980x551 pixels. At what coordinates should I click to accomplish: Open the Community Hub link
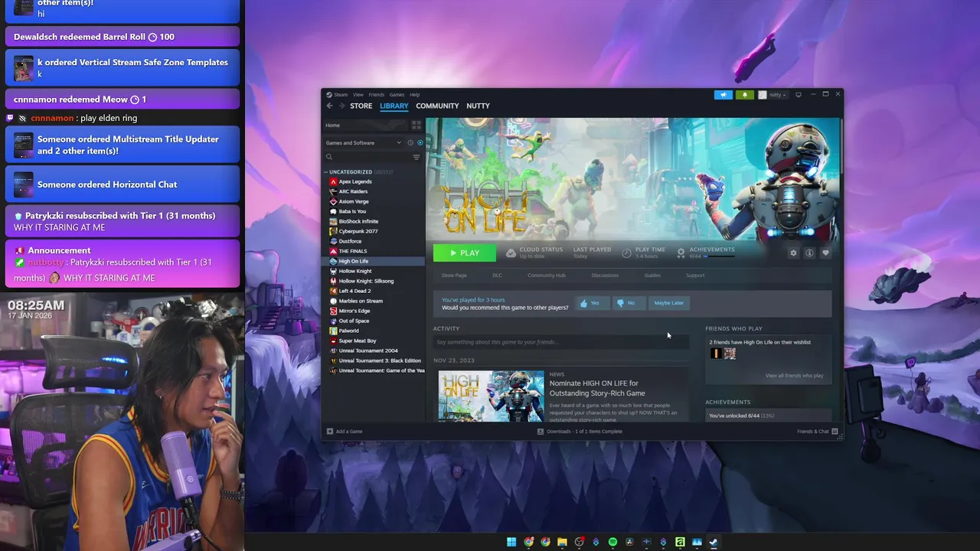(x=546, y=275)
